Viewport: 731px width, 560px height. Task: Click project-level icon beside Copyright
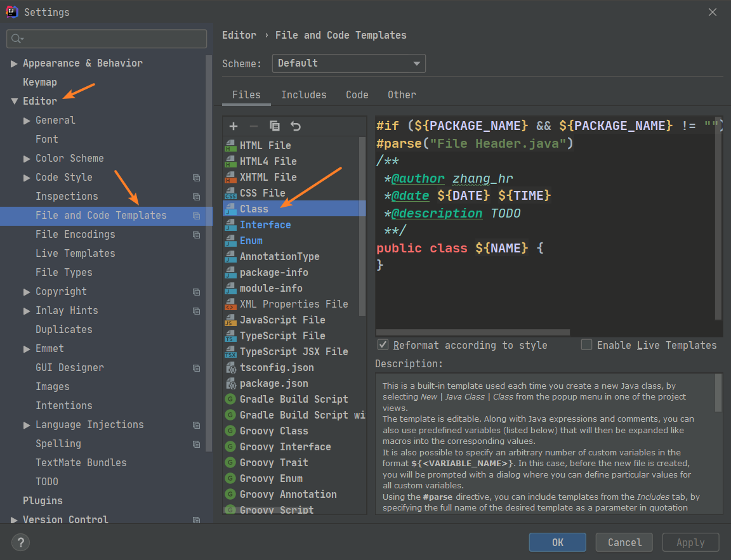(196, 292)
